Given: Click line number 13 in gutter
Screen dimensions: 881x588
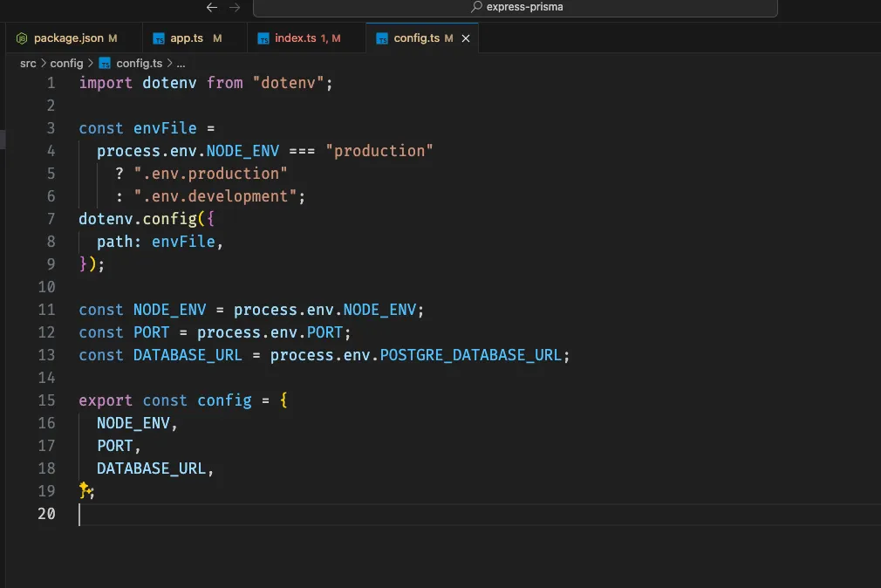Looking at the screenshot, I should point(46,355).
